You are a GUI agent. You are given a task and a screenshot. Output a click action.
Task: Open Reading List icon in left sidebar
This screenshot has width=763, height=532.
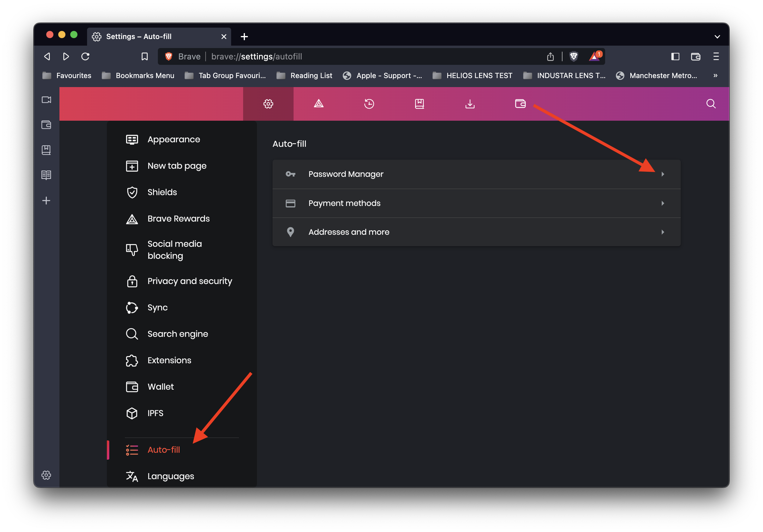point(46,175)
